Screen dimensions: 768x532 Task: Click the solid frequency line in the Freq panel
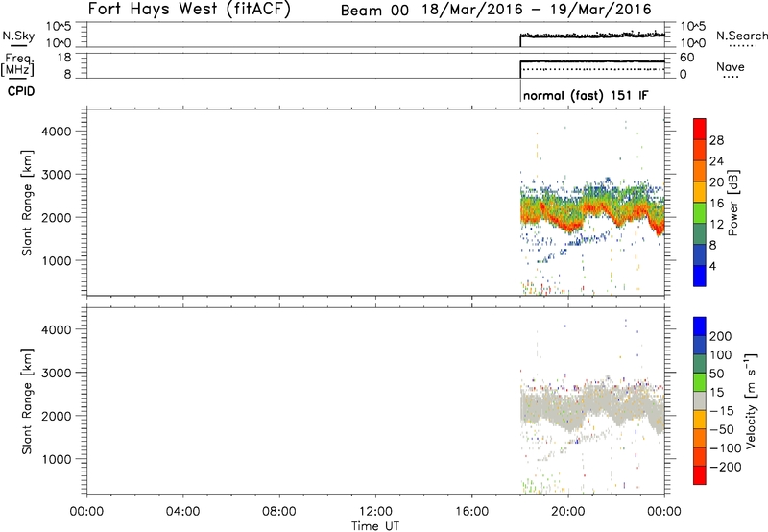pyautogui.click(x=592, y=61)
